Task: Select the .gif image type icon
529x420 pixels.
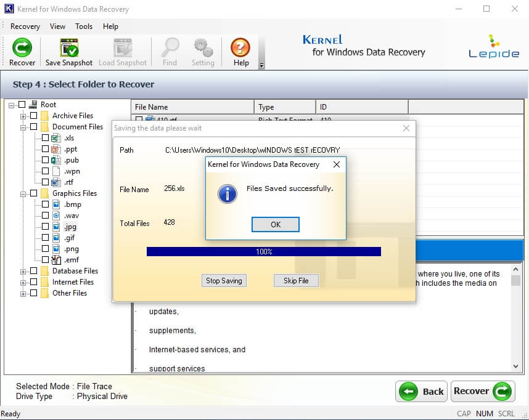Action: tap(56, 238)
